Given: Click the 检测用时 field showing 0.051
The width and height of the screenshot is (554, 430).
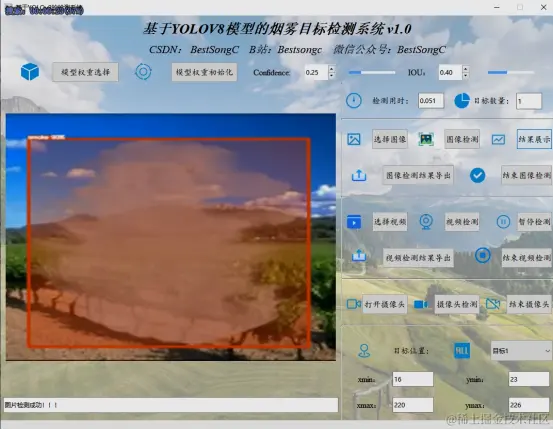Looking at the screenshot, I should click(431, 101).
